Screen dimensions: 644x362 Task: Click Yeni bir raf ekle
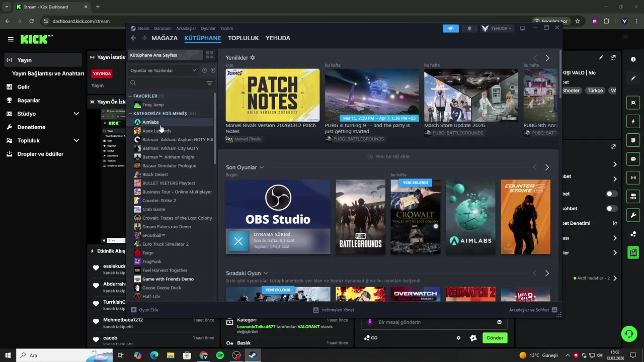[388, 156]
